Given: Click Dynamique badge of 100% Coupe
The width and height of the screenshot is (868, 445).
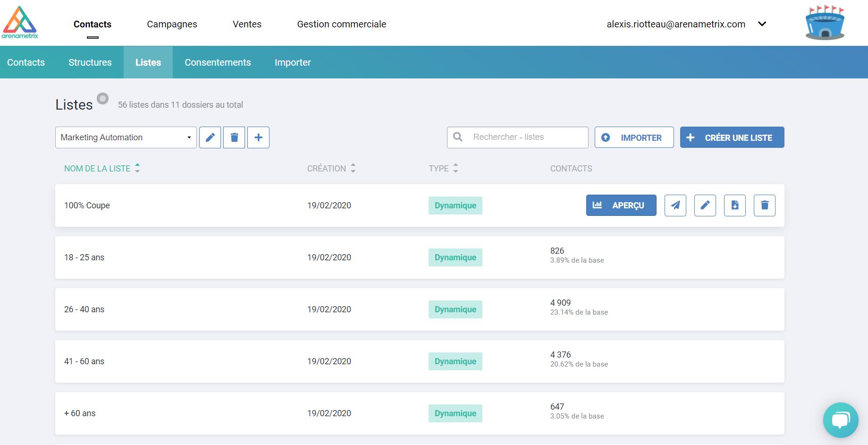Looking at the screenshot, I should tap(455, 205).
